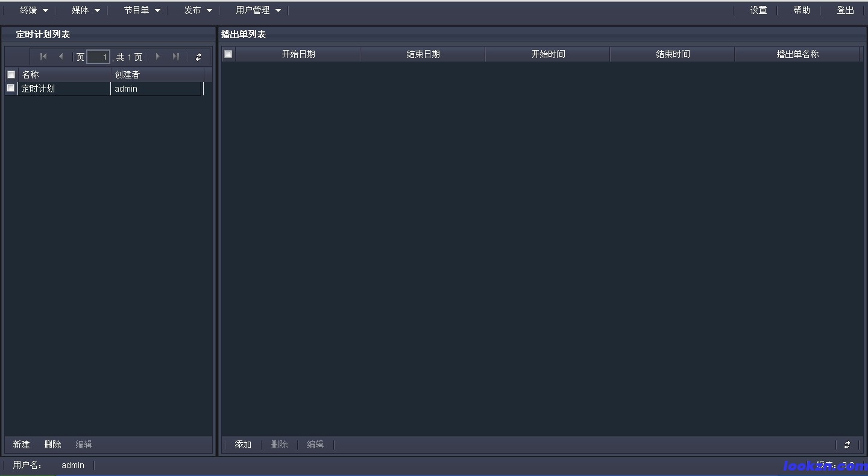
Task: Click 登出 to log out
Action: [845, 10]
